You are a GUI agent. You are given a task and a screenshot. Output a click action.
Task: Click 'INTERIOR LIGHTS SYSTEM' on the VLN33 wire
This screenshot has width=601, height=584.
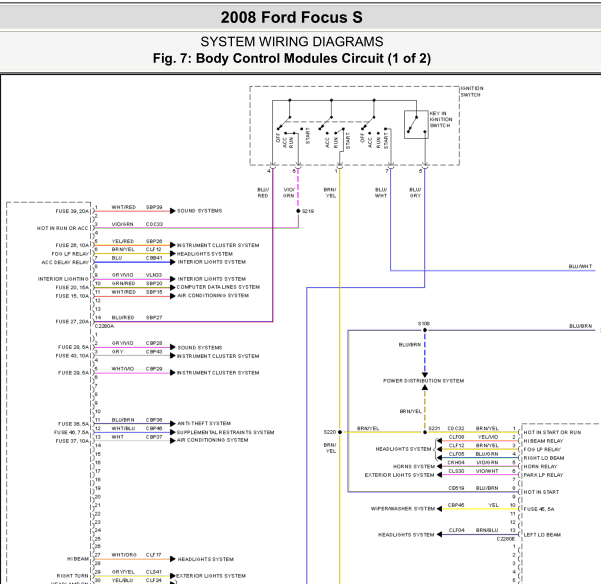tap(212, 279)
